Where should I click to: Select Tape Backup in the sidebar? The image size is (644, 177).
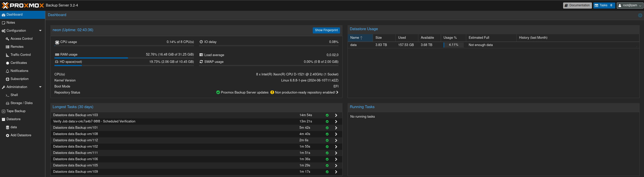click(x=16, y=111)
